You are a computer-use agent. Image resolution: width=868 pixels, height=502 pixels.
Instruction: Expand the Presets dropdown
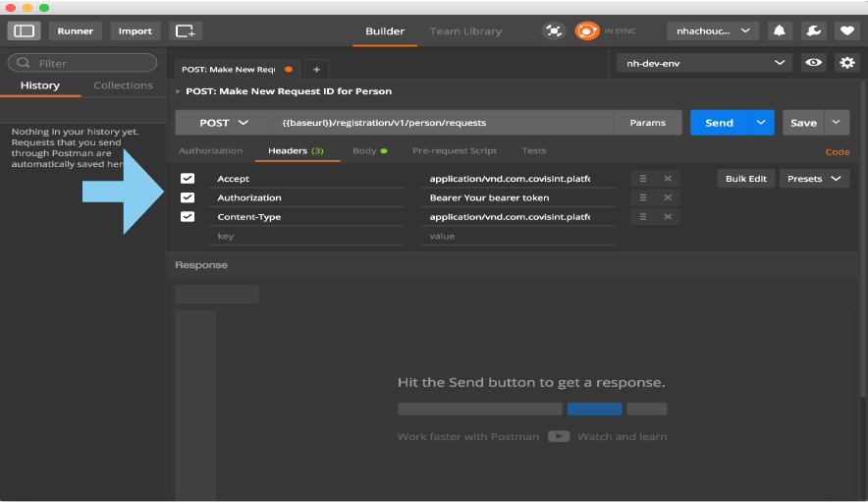tap(814, 179)
